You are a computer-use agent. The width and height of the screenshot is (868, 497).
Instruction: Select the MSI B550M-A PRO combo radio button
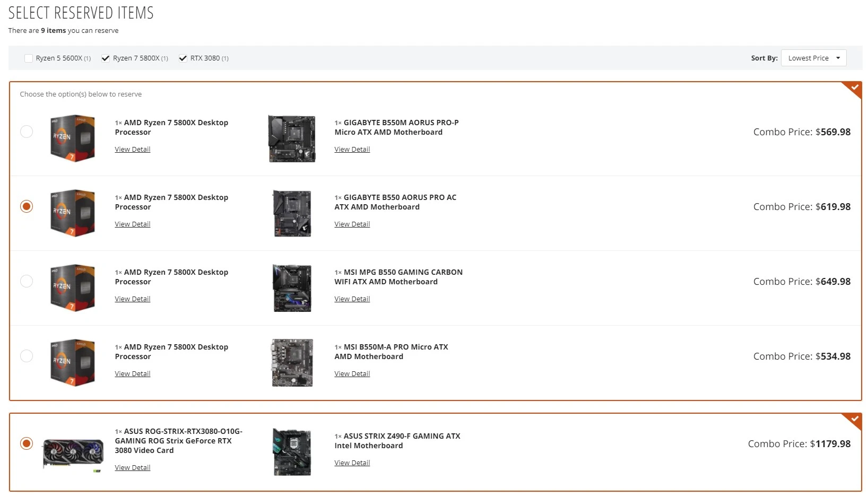click(x=27, y=356)
